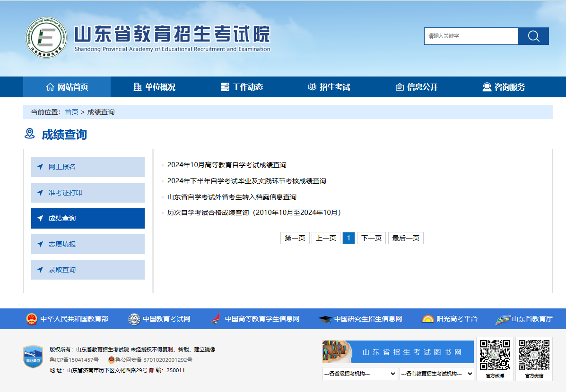Select 志愿填报 in the left sidebar

(x=88, y=244)
